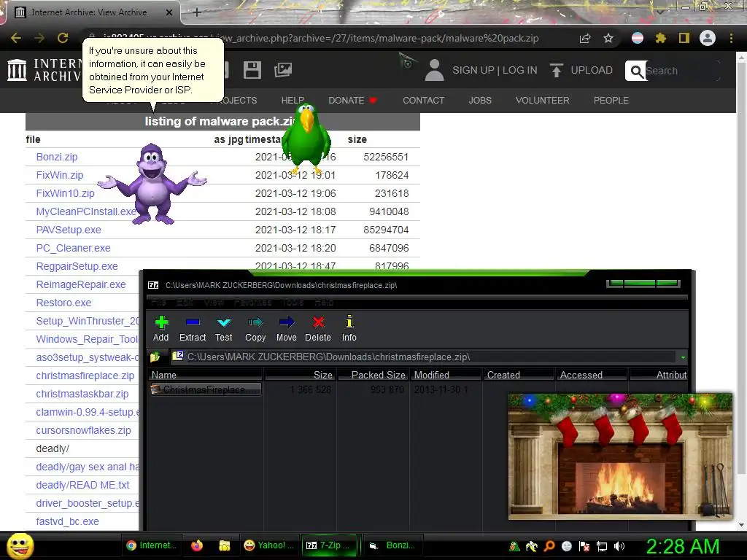Click the red Delete icon in 7-Zip
The image size is (747, 560).
pyautogui.click(x=318, y=329)
